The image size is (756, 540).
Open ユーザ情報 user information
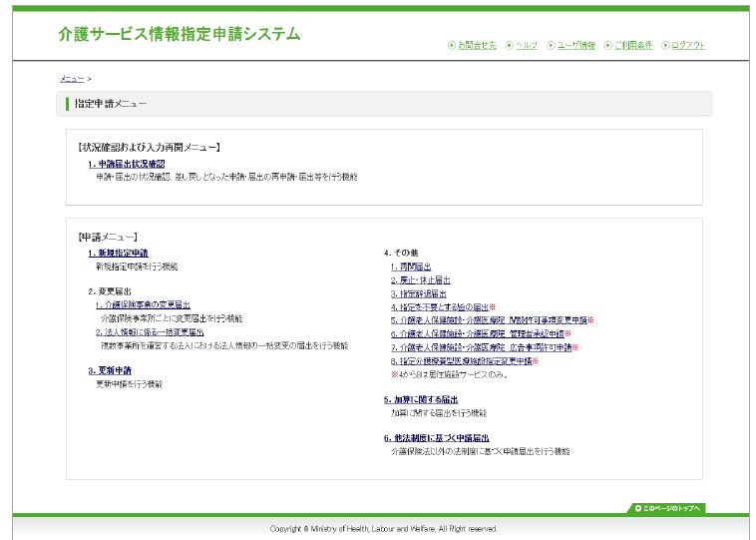click(x=574, y=45)
